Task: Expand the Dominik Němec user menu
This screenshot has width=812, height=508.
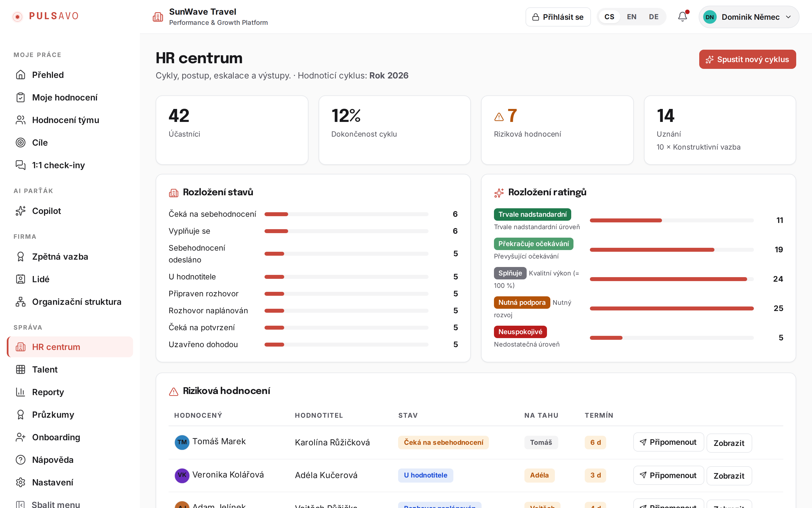Action: [x=749, y=17]
